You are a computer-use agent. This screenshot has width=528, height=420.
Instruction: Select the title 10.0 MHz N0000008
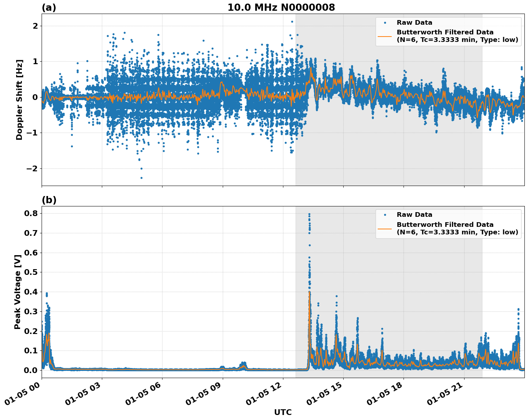pyautogui.click(x=282, y=7)
